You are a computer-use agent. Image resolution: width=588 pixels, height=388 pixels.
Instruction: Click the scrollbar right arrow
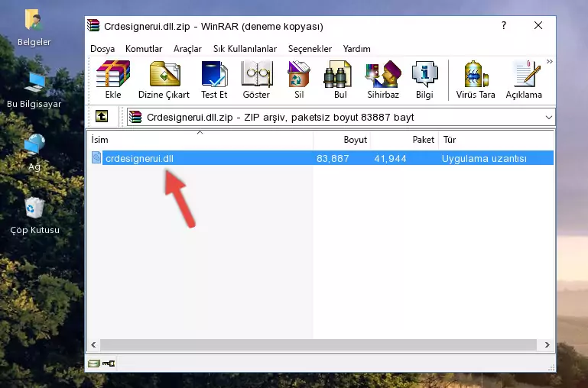point(547,344)
